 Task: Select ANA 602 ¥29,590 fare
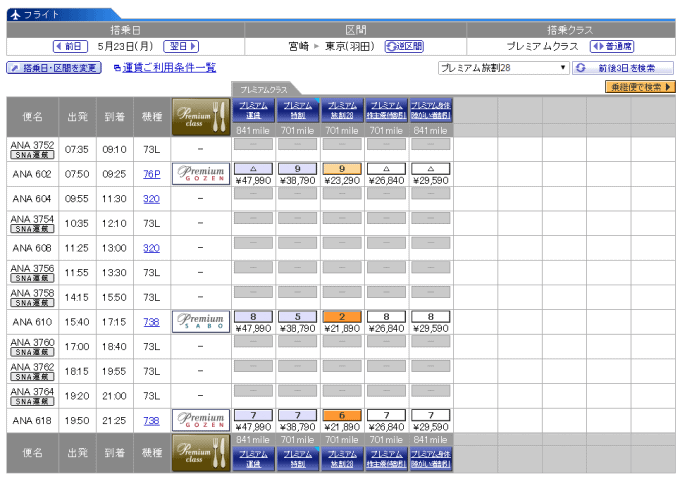(431, 169)
